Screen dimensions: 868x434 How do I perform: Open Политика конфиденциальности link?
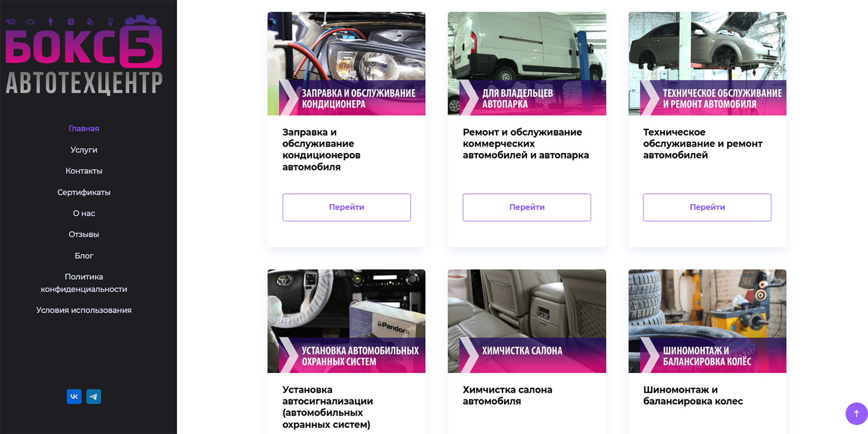(84, 283)
